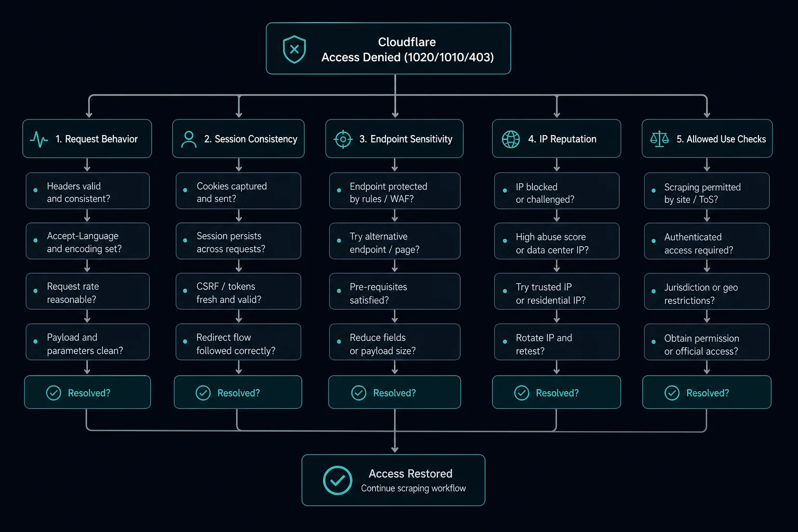Click Resolved? label in Session Consistency column
This screenshot has height=532, width=798.
(x=238, y=393)
